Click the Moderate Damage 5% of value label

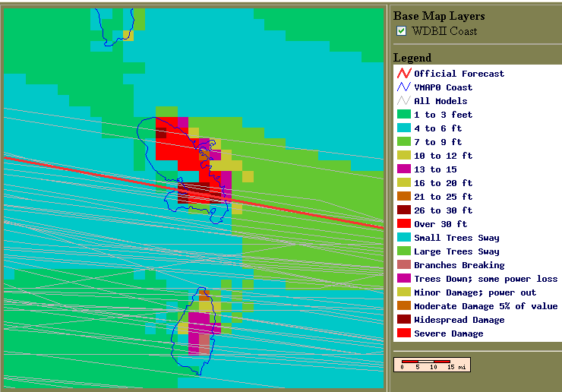coord(486,306)
